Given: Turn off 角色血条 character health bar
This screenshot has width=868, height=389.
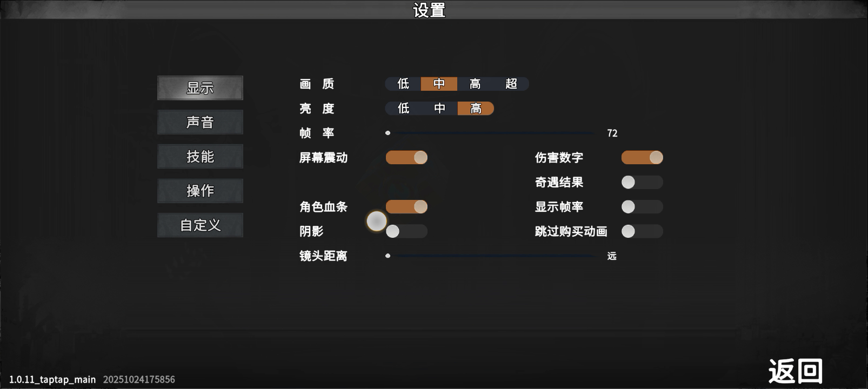Looking at the screenshot, I should pos(406,207).
